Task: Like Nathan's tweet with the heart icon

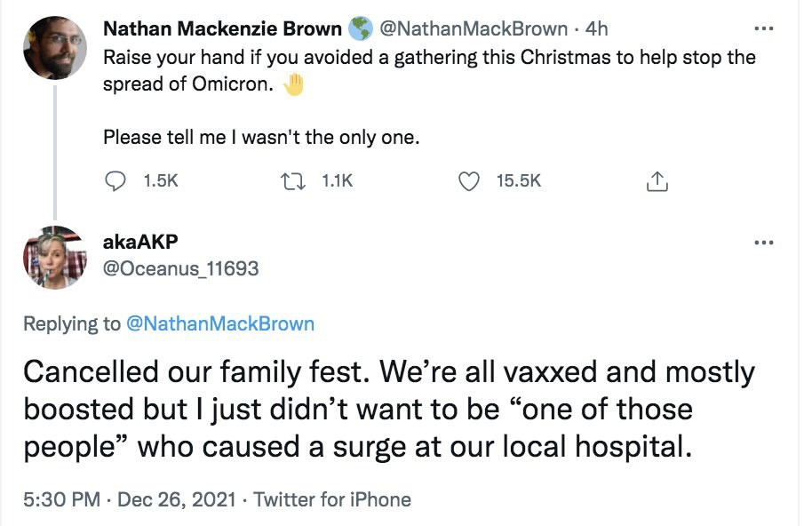Action: point(468,180)
